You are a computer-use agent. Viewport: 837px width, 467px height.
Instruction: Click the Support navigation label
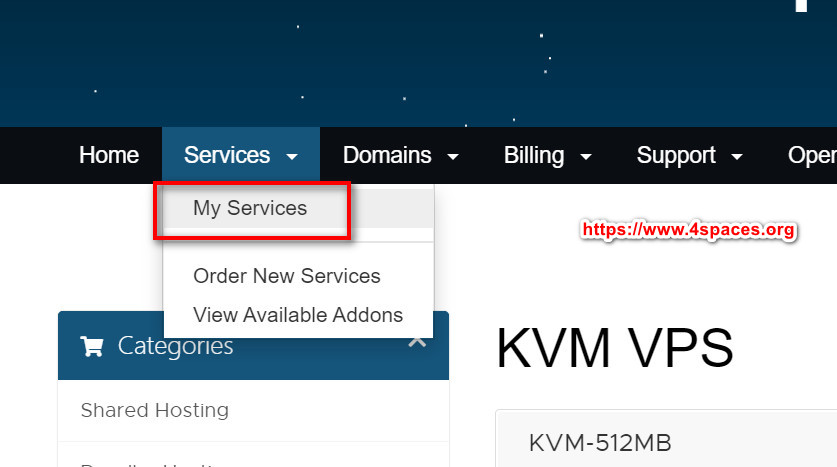676,155
